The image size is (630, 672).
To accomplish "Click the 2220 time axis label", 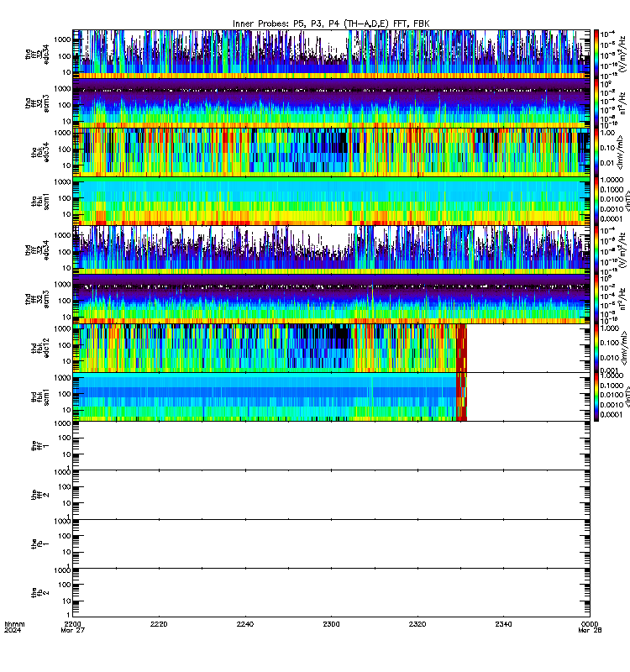I will click(159, 624).
